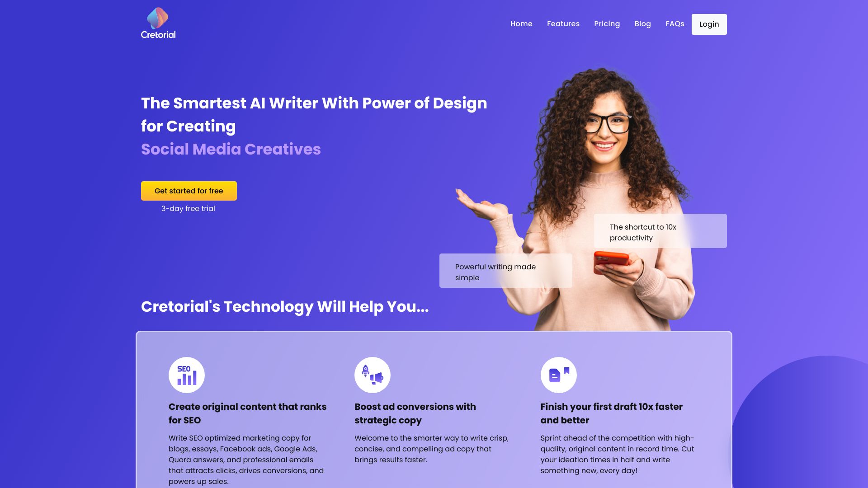This screenshot has width=868, height=488.
Task: Click the Login button
Action: pos(709,24)
